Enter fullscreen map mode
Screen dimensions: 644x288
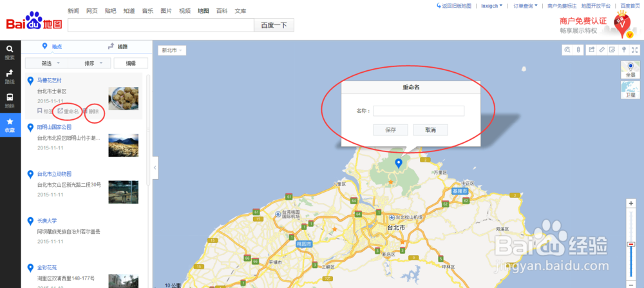pos(635,50)
